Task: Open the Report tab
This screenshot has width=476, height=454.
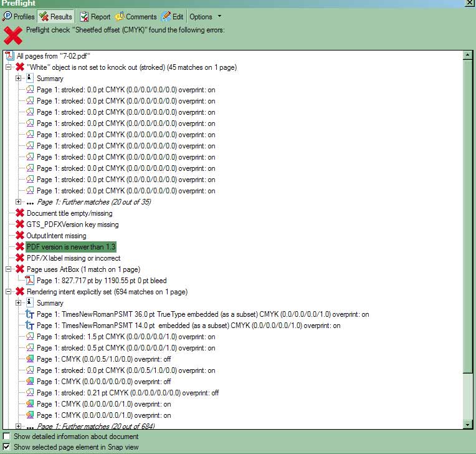Action: coord(95,17)
